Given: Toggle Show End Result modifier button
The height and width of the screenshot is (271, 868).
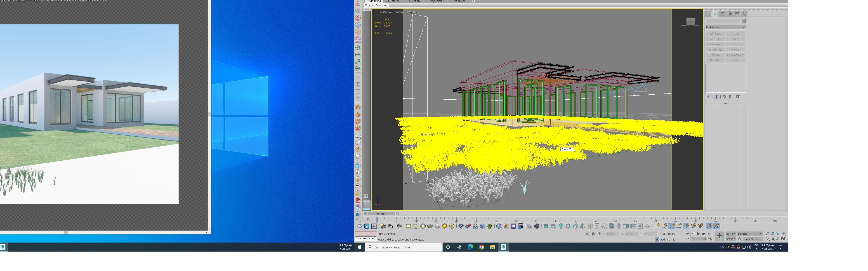Looking at the screenshot, I should coord(716,97).
